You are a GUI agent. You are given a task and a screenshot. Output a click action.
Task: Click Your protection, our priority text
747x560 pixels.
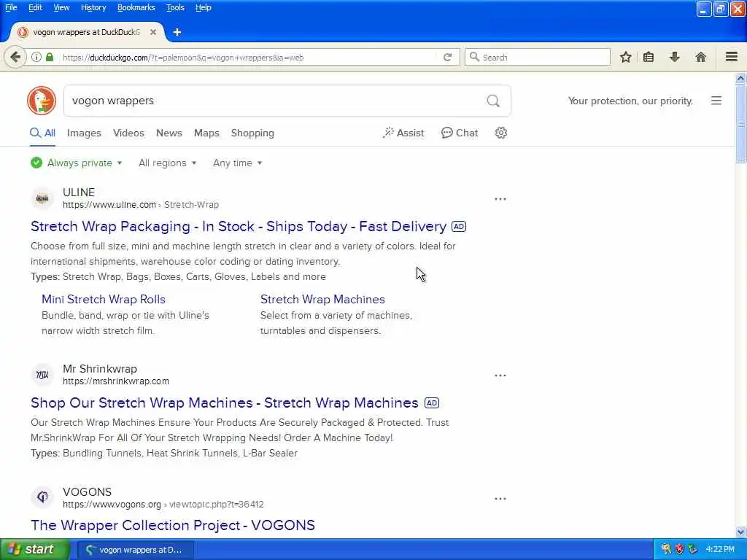coord(630,101)
